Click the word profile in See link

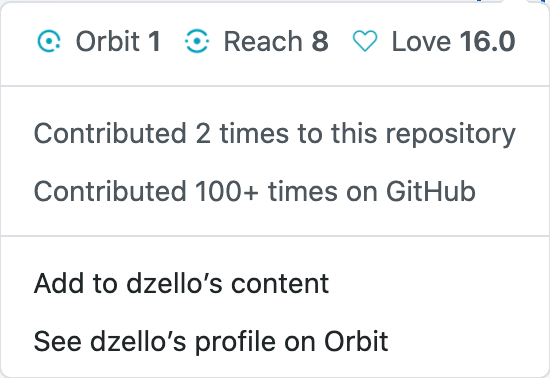point(235,342)
